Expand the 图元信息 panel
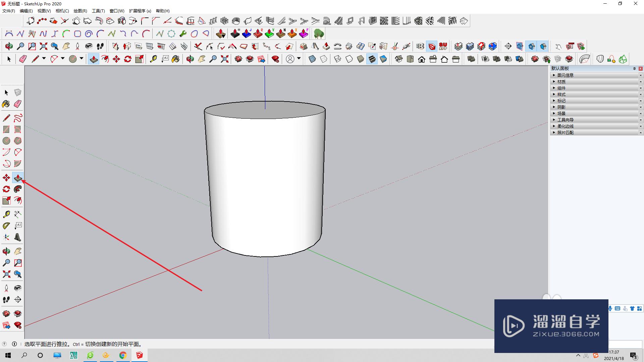The width and height of the screenshot is (644, 362). pos(566,75)
